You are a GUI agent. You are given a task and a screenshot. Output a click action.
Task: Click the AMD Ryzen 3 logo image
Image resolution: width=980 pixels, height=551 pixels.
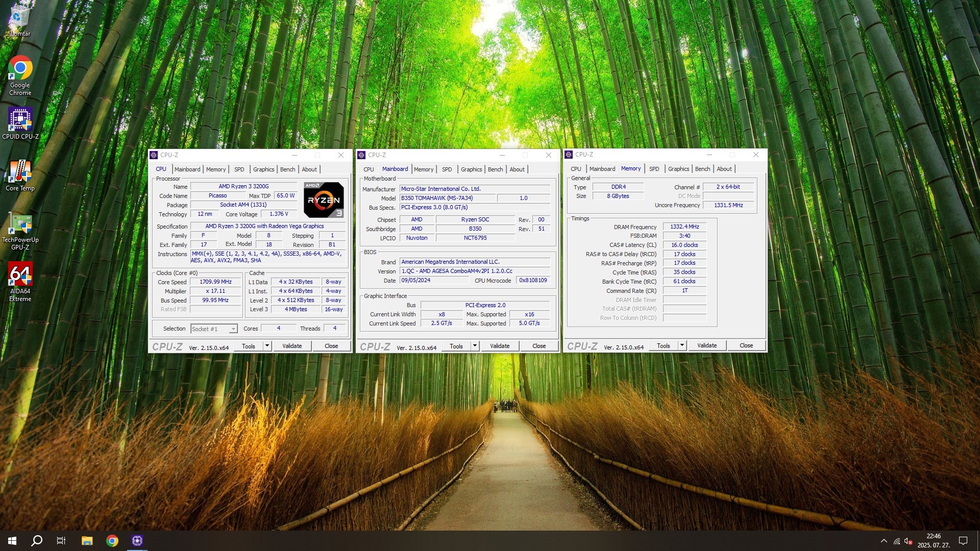click(x=324, y=200)
